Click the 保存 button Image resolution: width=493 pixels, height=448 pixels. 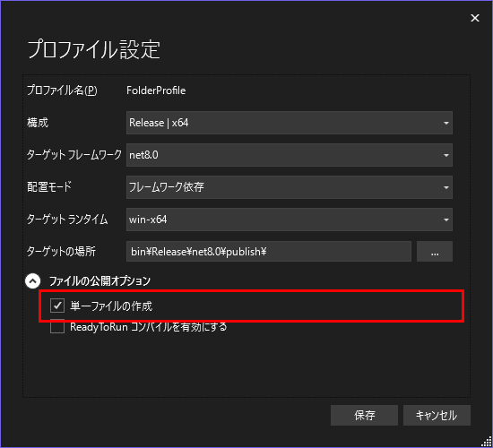364,416
